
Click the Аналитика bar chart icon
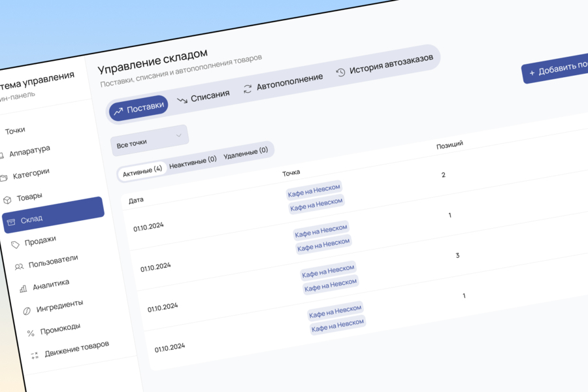point(23,289)
